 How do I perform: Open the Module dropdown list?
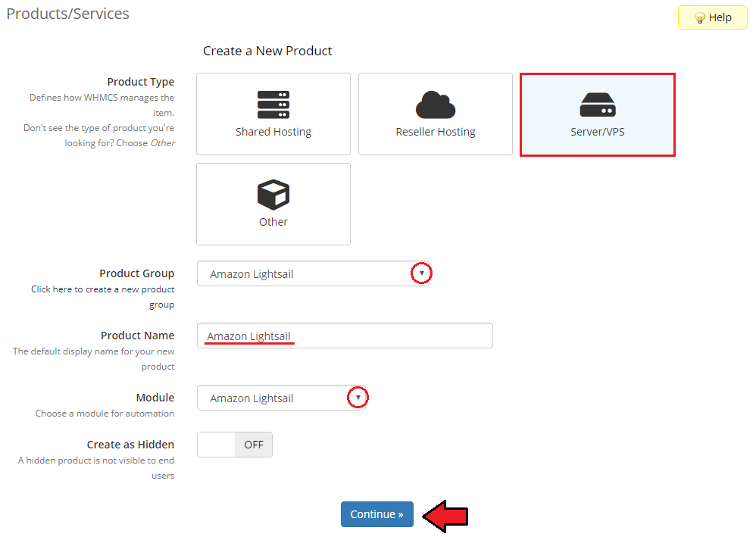282,398
